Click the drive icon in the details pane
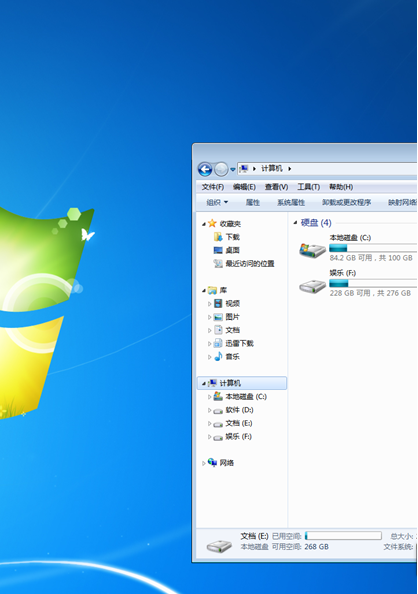The height and width of the screenshot is (594, 418). pos(219,546)
